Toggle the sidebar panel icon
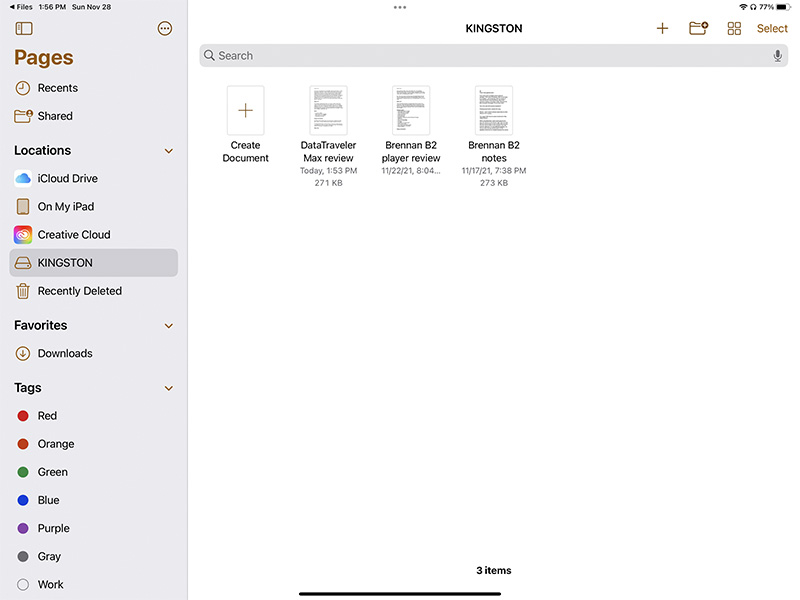 pyautogui.click(x=24, y=29)
